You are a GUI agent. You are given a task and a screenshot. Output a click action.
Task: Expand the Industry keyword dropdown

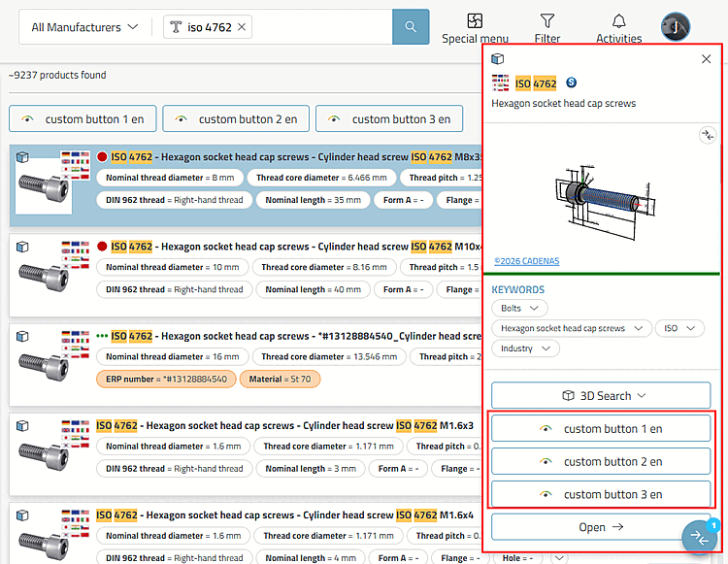[x=525, y=348]
